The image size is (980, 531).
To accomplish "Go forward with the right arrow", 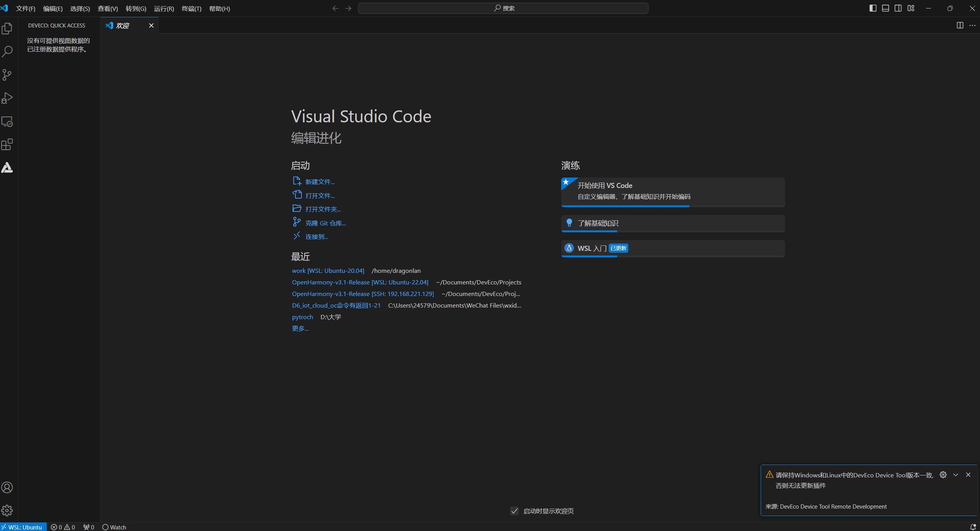I will (348, 8).
